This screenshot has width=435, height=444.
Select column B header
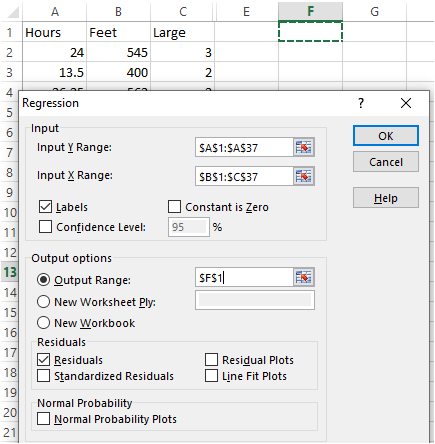pos(118,12)
